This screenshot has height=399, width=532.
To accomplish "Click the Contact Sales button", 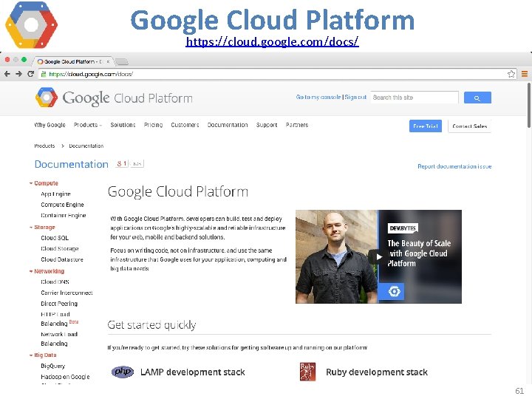I will click(470, 126).
